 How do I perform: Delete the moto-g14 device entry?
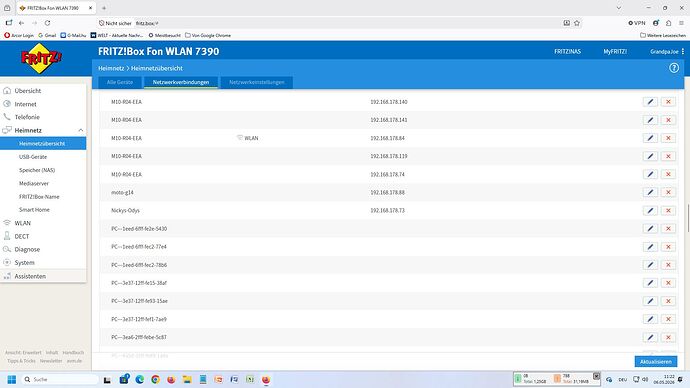point(668,192)
